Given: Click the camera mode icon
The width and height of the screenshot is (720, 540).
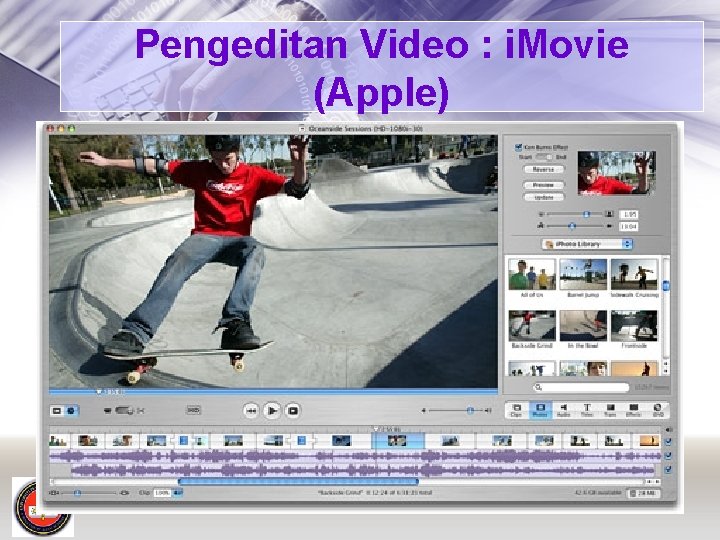Looking at the screenshot, I should (x=107, y=411).
